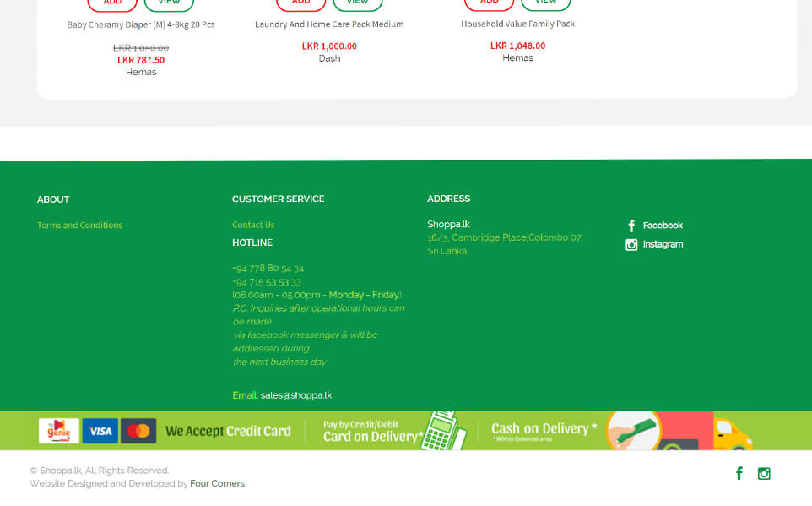
Task: Open Household Value Family Pack product
Action: point(517,24)
